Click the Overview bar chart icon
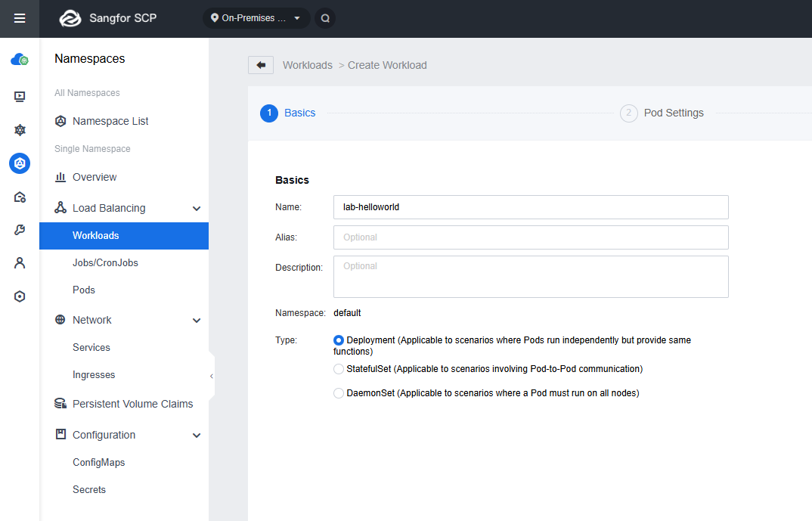 coord(60,177)
